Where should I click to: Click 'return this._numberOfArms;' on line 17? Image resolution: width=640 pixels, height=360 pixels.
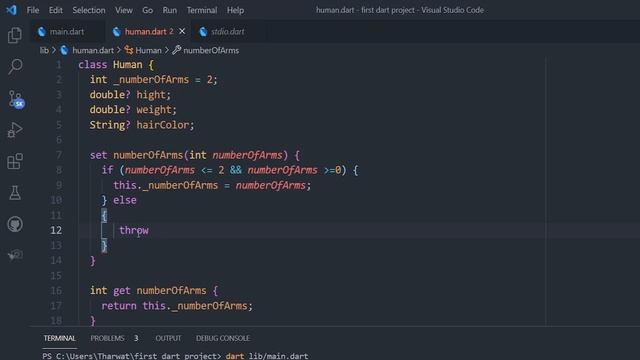177,306
